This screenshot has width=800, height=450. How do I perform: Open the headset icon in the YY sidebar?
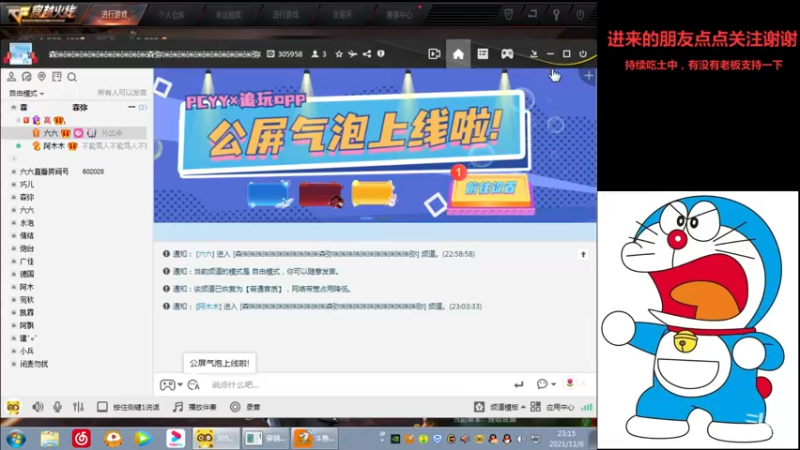[x=27, y=77]
